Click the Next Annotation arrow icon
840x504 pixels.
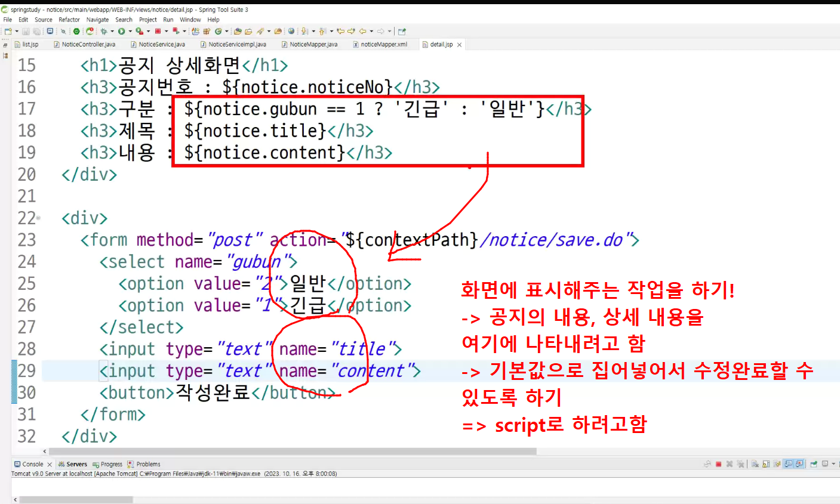304,31
